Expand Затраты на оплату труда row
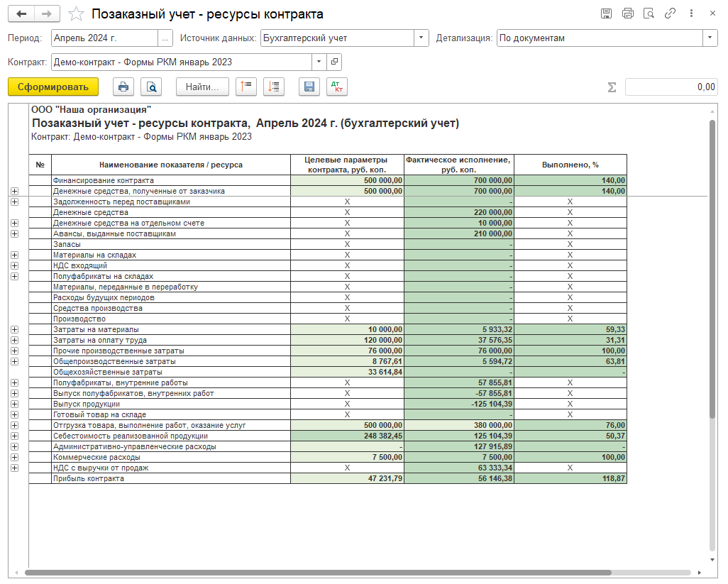Viewport: 728px width, 584px height. tap(14, 341)
